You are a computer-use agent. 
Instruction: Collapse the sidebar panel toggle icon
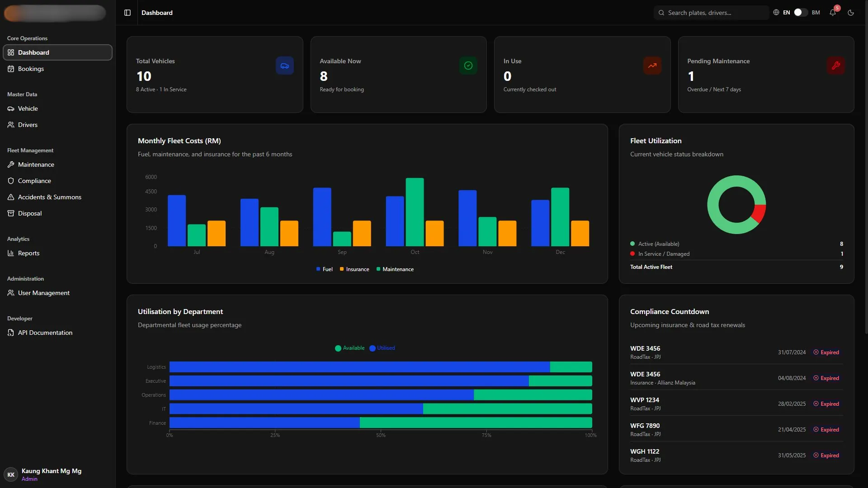tap(127, 13)
